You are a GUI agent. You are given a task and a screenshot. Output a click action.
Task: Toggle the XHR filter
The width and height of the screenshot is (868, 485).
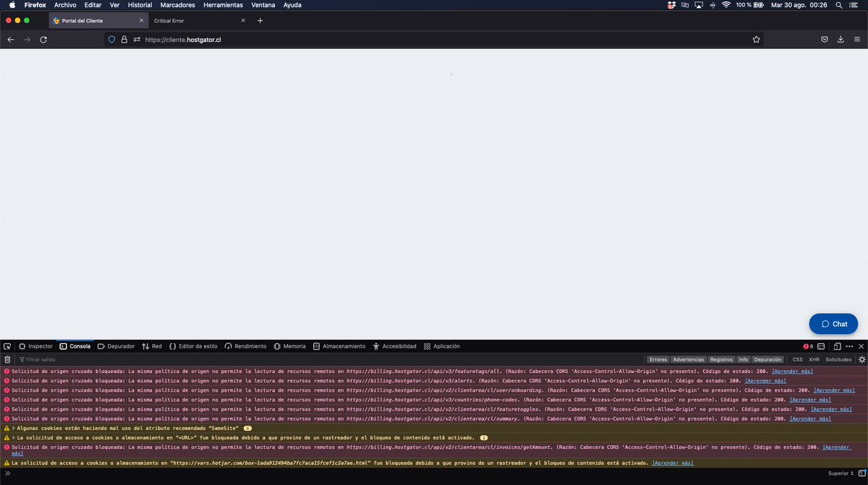click(814, 359)
